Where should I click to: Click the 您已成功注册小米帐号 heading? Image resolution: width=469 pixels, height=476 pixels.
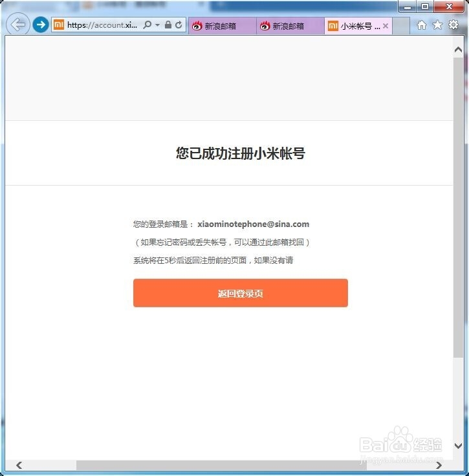click(241, 153)
